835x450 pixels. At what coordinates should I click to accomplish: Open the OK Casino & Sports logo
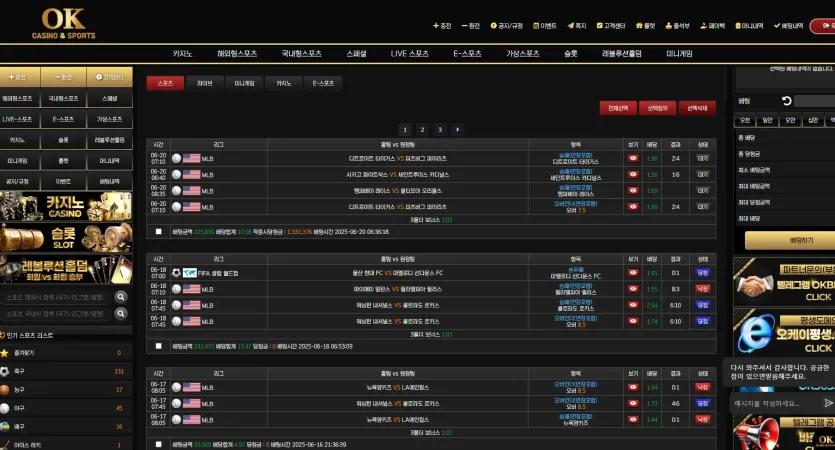pyautogui.click(x=63, y=23)
